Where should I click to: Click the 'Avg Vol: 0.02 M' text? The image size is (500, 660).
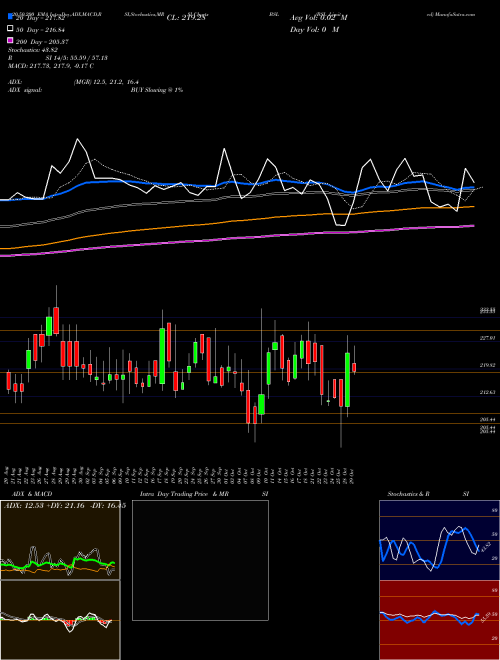point(319,18)
